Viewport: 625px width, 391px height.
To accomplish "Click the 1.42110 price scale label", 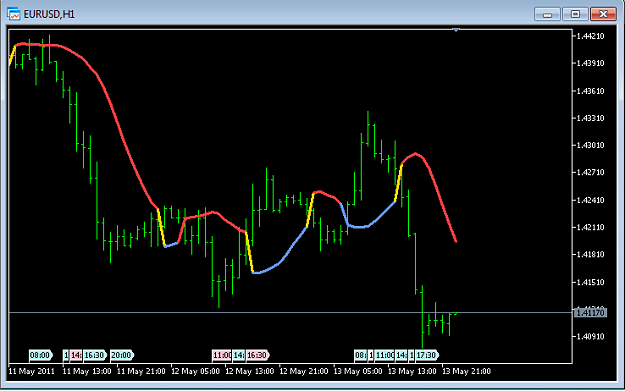I will (x=590, y=228).
